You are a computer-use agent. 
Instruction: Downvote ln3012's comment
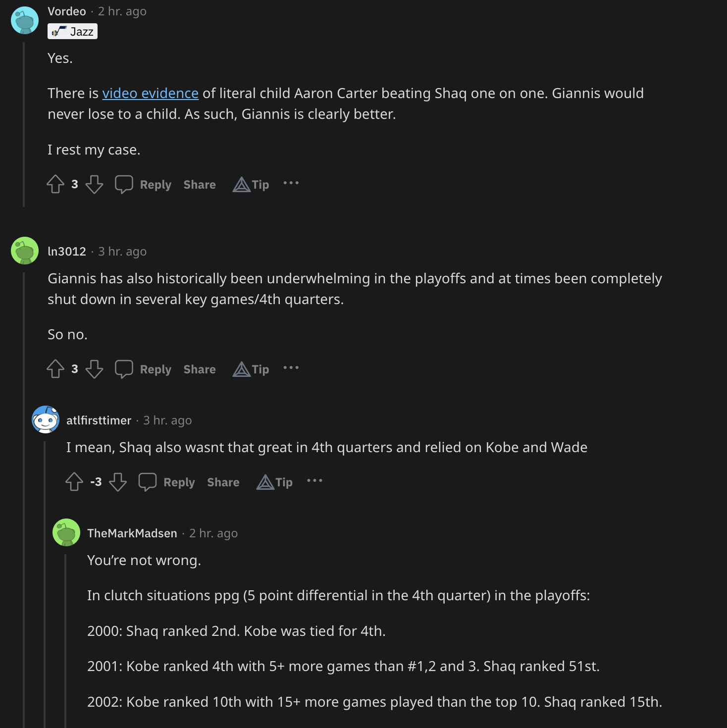click(x=94, y=369)
